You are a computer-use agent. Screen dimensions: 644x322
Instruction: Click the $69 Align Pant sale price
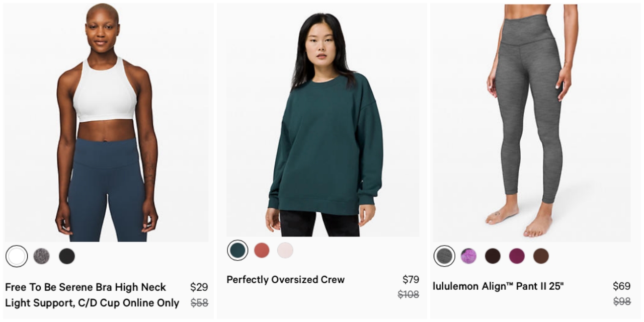pyautogui.click(x=621, y=286)
